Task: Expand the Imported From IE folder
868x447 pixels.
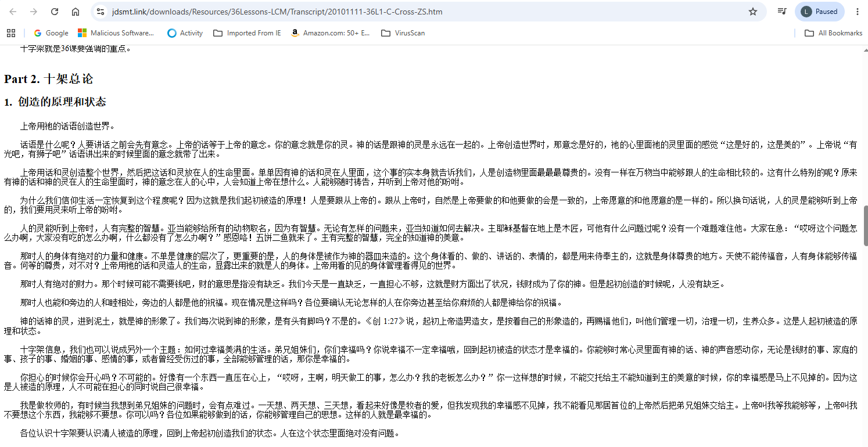Action: [247, 33]
